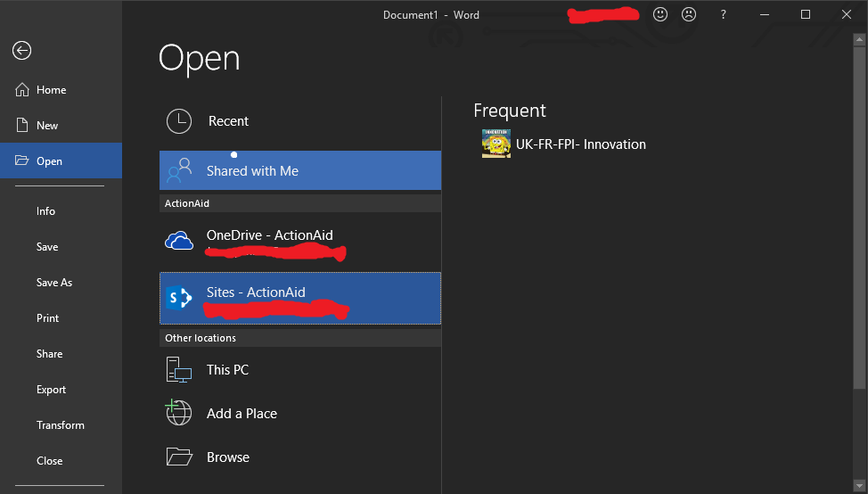Open the UK-FR-FPI- Innovation site thumbnail
The width and height of the screenshot is (868, 494).
pyautogui.click(x=496, y=144)
